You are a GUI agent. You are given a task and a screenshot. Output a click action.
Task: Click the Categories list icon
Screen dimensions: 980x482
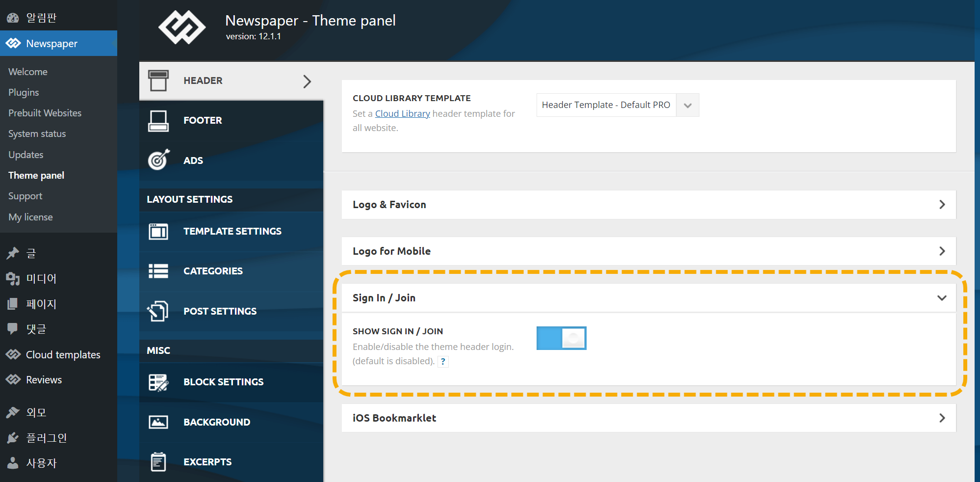point(158,271)
